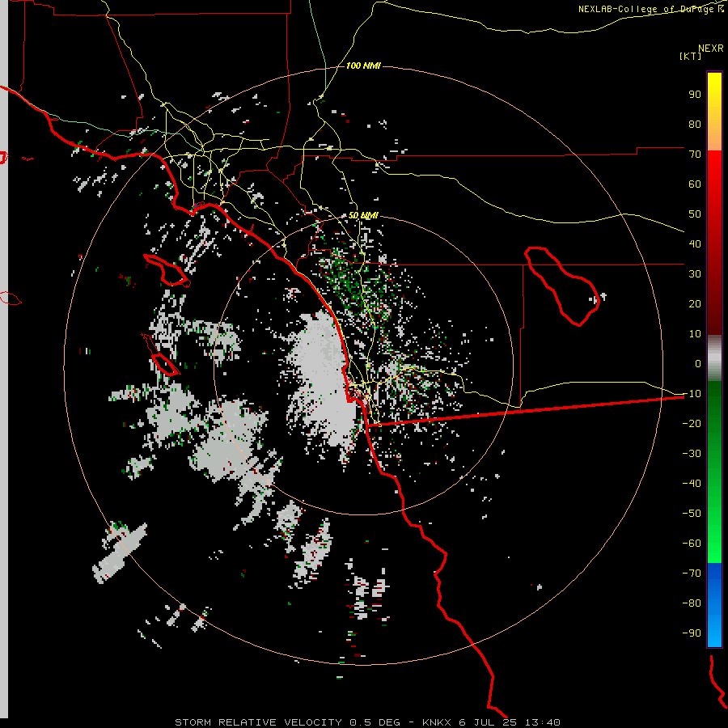Click the NEXLAB-College of DuPage watermark text
Image resolution: width=728 pixels, height=728 pixels.
(x=651, y=9)
